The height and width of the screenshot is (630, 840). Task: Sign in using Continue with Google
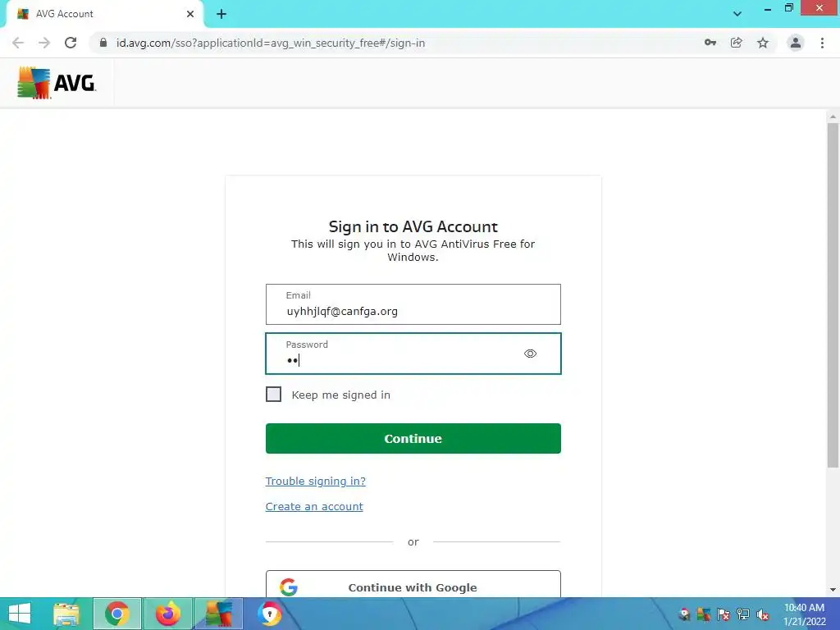(413, 586)
